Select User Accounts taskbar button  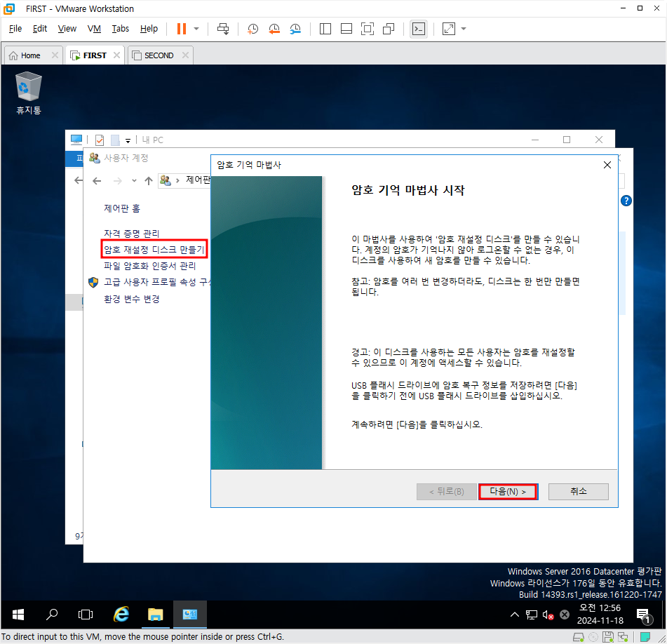(190, 615)
